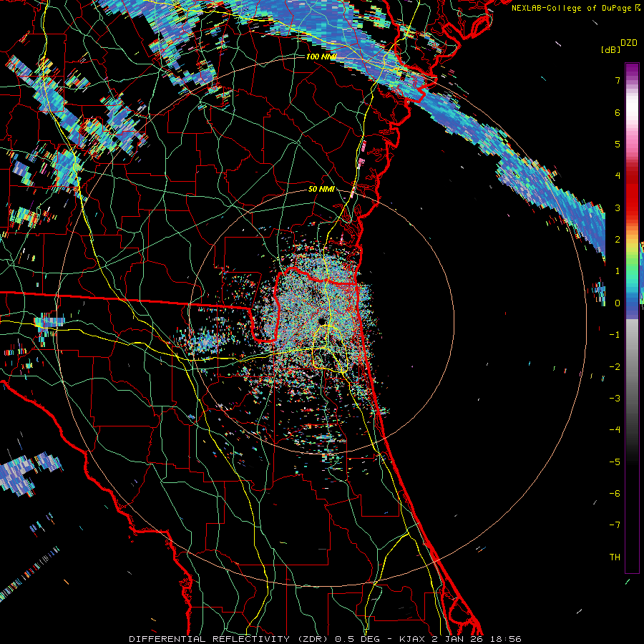Click the "-1" value on color scale

point(615,335)
